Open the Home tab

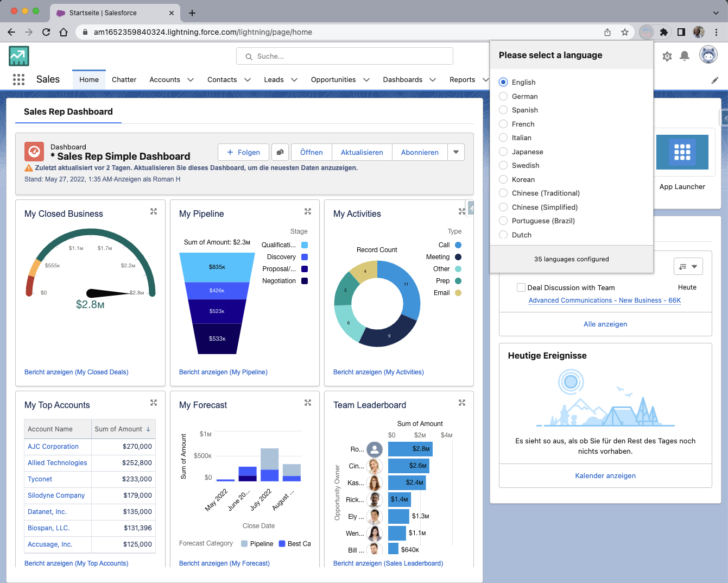tap(89, 80)
